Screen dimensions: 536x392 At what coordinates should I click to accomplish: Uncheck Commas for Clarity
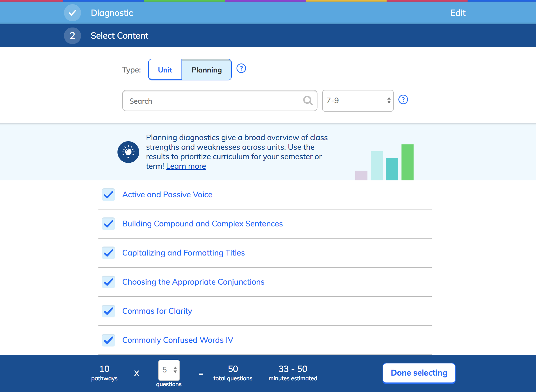point(108,311)
